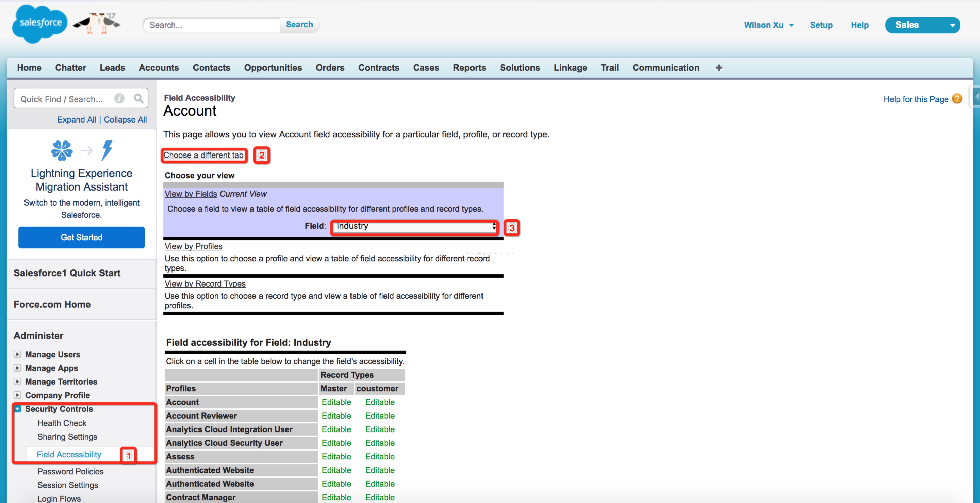Open the Contracts tab
The width and height of the screenshot is (980, 503).
pos(379,68)
